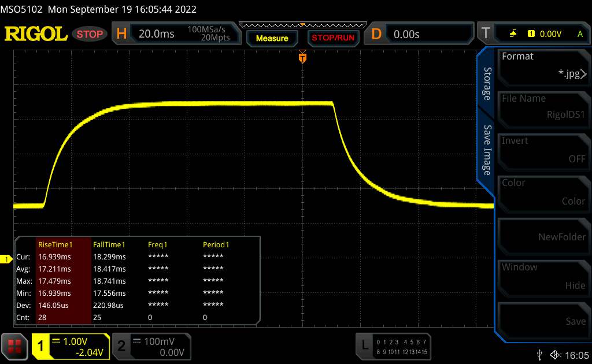Click the red grid menu icon
The image size is (592, 364).
click(x=16, y=346)
